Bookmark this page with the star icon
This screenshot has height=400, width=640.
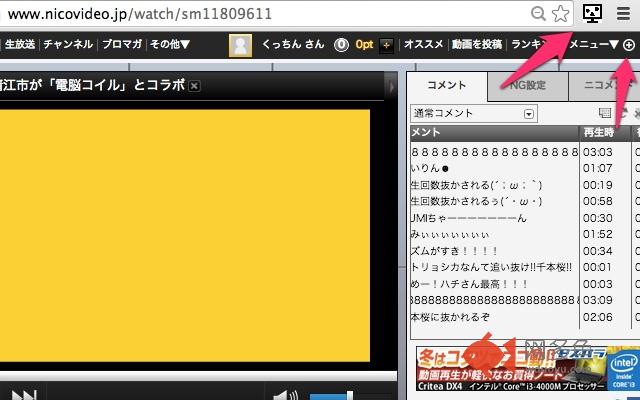pos(560,14)
